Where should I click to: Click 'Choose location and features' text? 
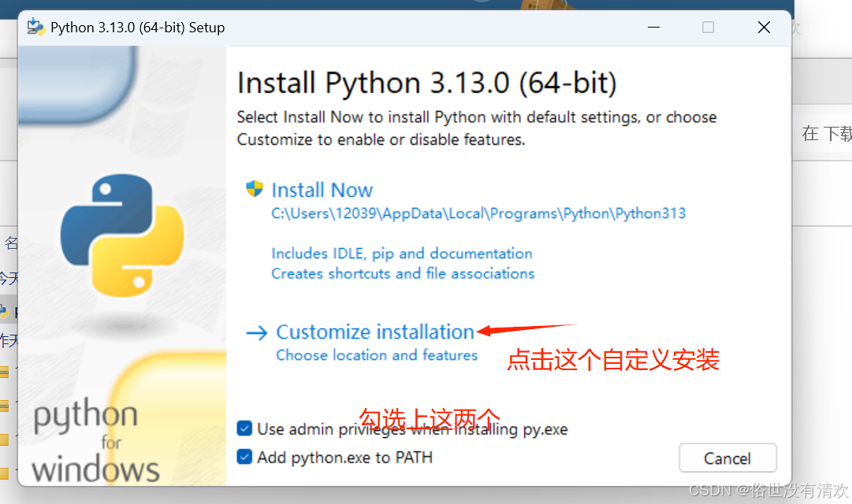pyautogui.click(x=377, y=355)
